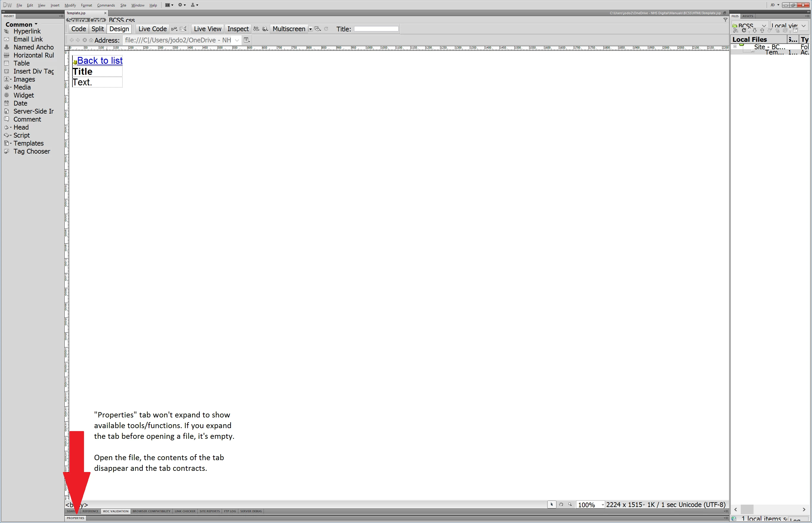812x523 pixels.
Task: Click the Back to list link
Action: pos(100,60)
